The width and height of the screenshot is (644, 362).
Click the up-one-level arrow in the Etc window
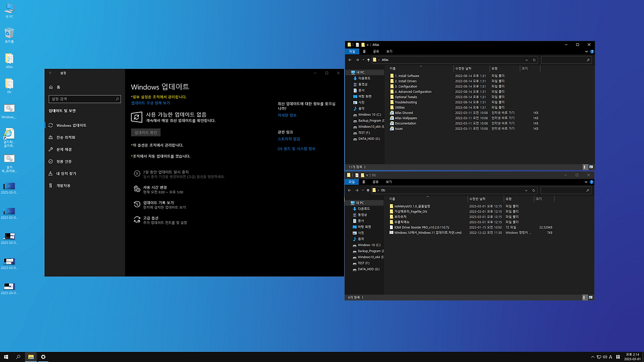pyautogui.click(x=367, y=190)
